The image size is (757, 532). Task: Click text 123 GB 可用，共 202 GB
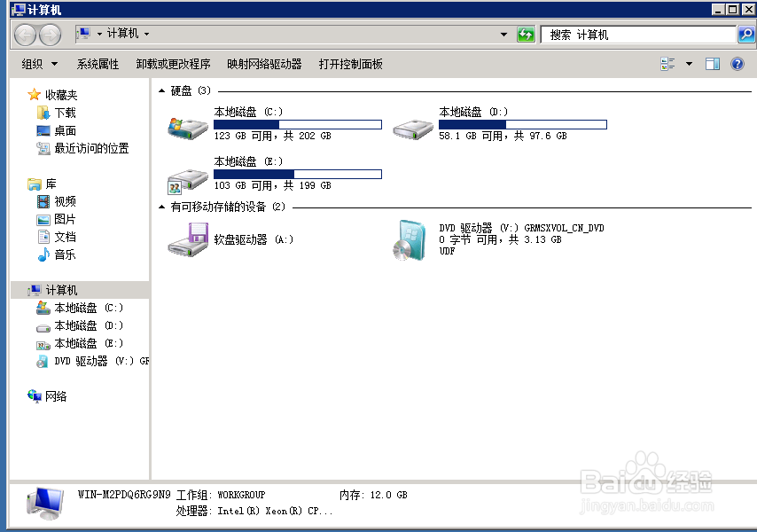tap(272, 136)
